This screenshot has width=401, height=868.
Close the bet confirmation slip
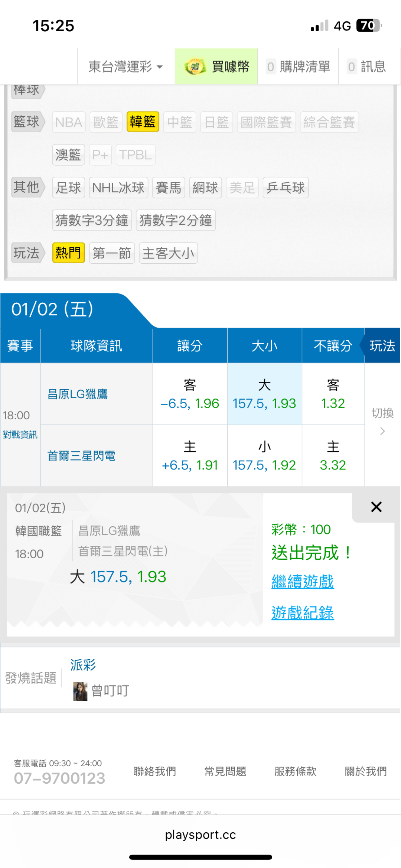click(x=376, y=507)
